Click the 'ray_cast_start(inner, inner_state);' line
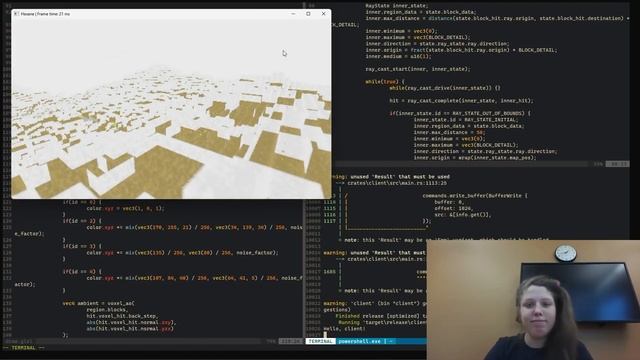 418,69
